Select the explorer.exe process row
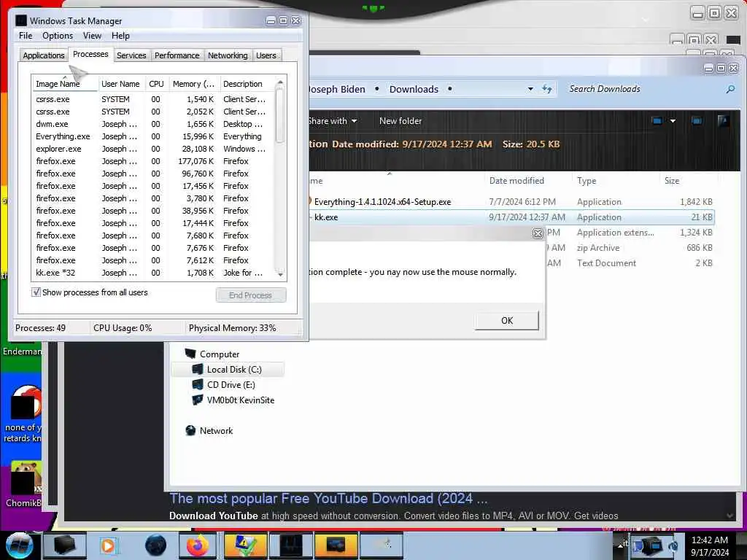This screenshot has height=560, width=747. point(152,149)
